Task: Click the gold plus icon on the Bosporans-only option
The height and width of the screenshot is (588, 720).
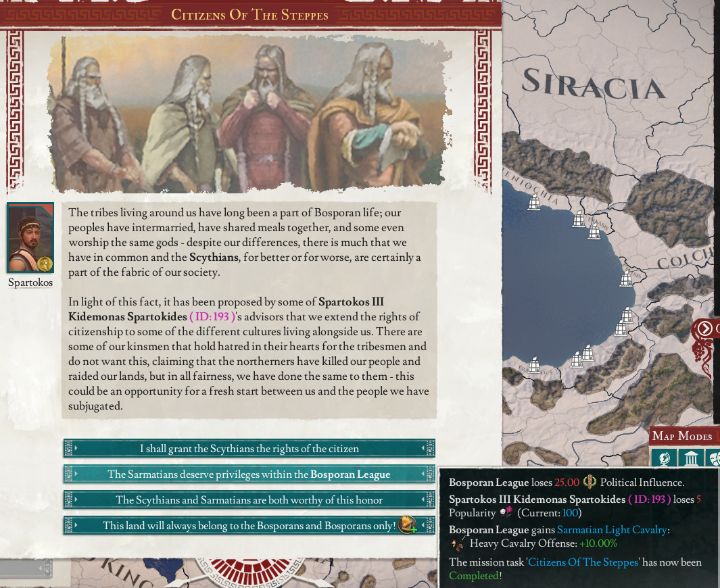Action: point(407,524)
